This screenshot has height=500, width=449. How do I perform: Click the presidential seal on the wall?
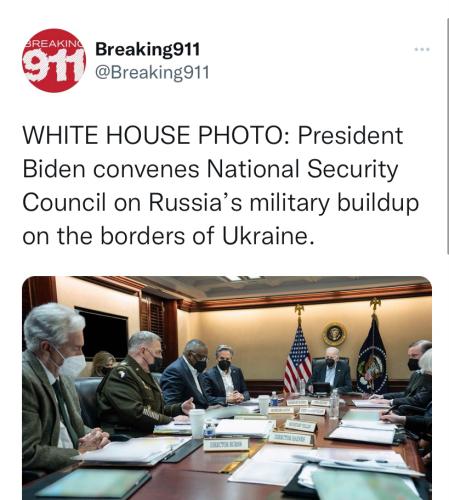pos(334,334)
